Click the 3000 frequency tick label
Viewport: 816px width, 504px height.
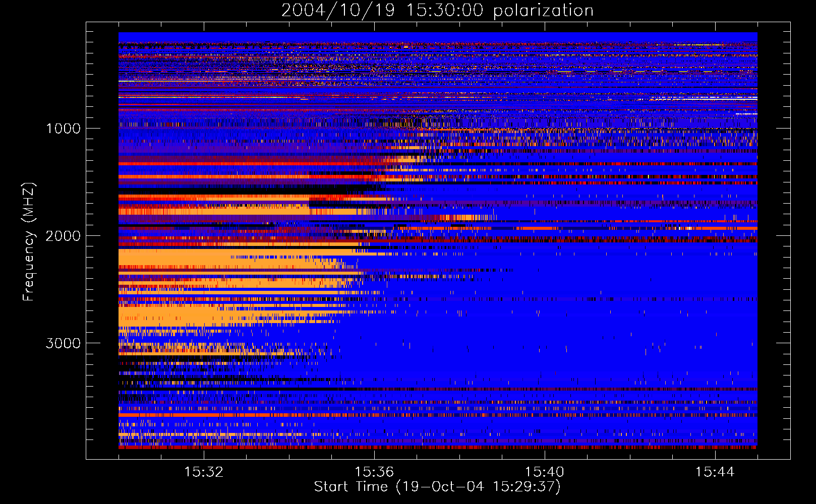point(63,343)
